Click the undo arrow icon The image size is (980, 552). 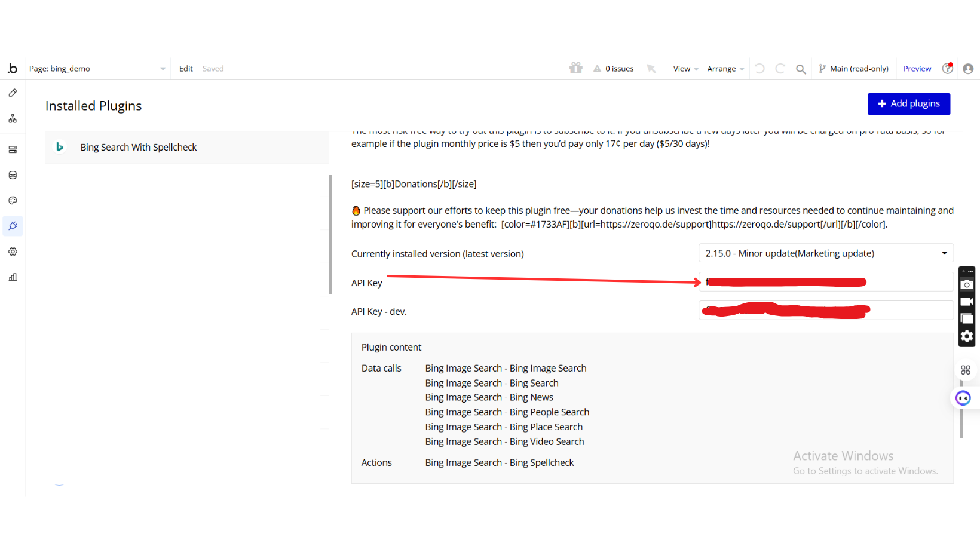759,69
